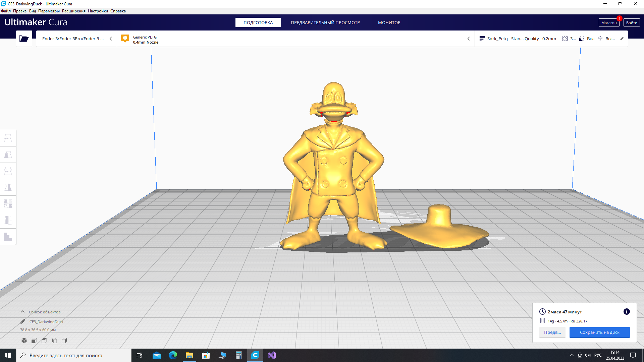Click the Предв... preview button
Viewport: 644px width, 362px height.
[552, 332]
